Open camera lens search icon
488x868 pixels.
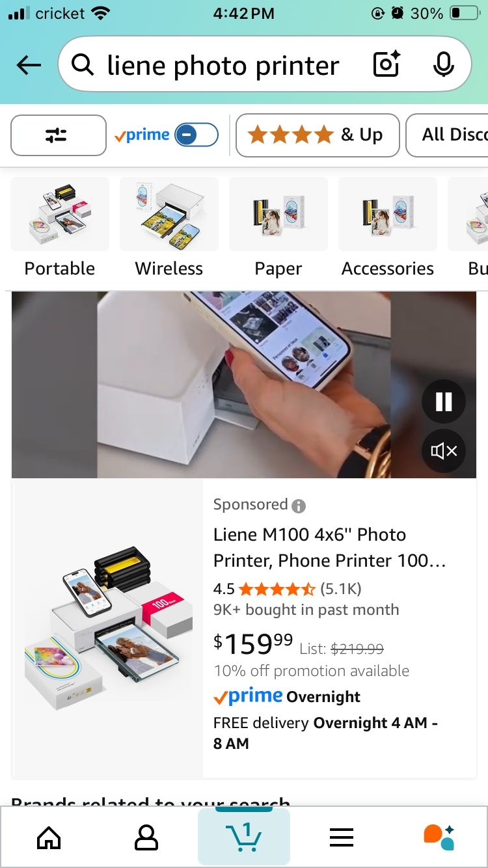[386, 64]
